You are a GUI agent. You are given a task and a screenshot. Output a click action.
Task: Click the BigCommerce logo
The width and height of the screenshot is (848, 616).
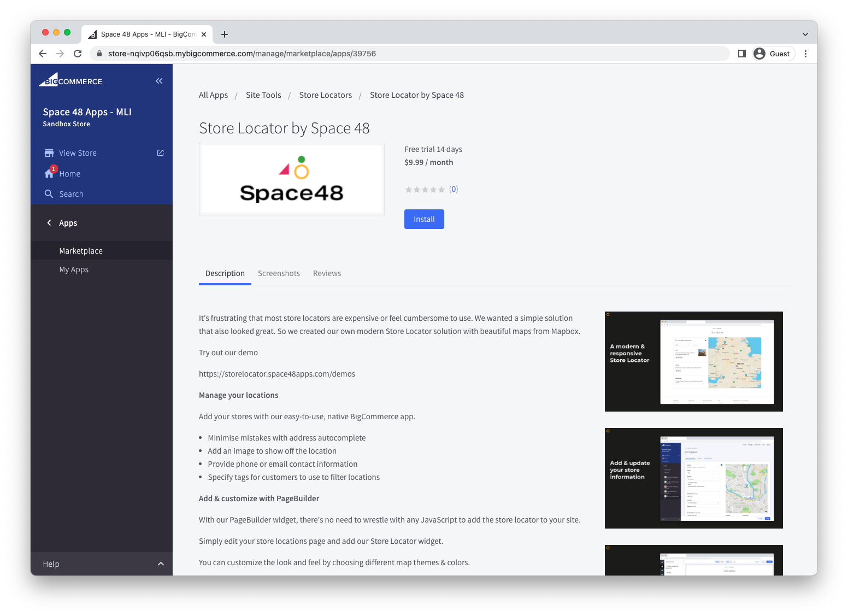[x=70, y=80]
